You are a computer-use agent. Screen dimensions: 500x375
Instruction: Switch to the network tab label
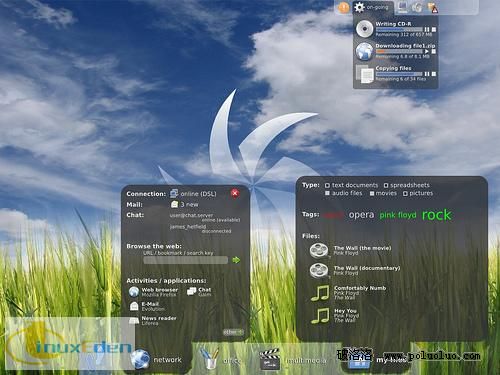(x=167, y=360)
